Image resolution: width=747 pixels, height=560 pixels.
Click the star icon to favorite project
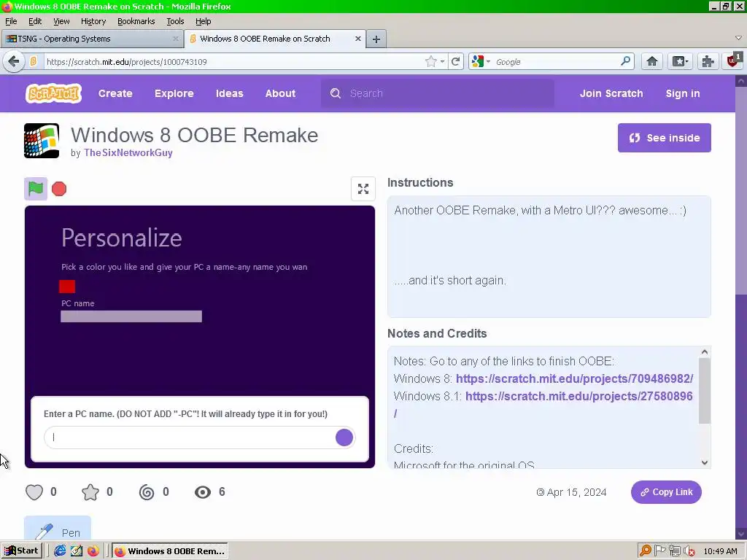pos(90,492)
